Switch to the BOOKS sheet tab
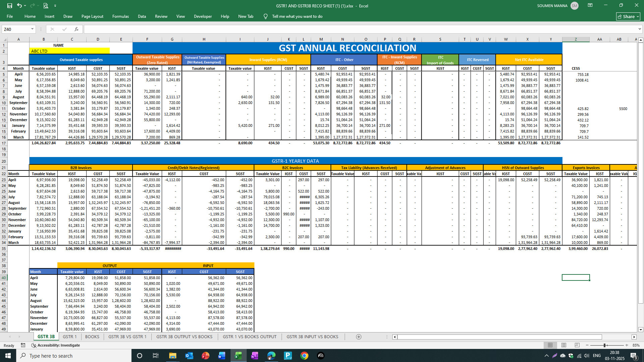Viewport: 644px width, 362px height. click(92, 337)
